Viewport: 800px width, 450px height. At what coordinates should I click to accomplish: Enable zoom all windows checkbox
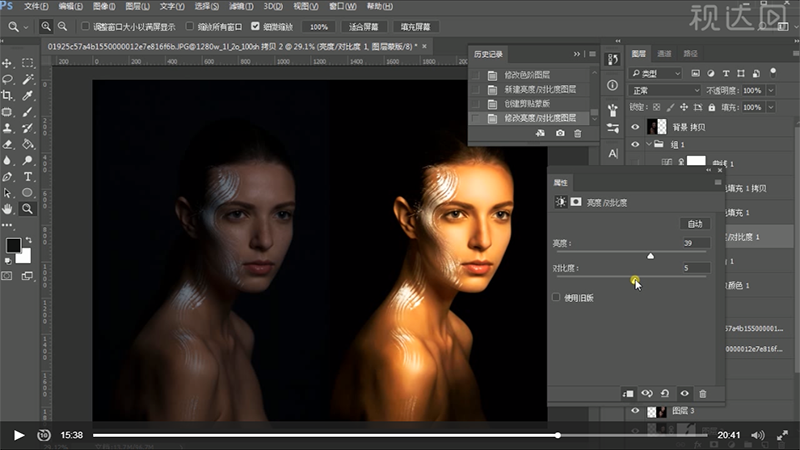pos(190,26)
